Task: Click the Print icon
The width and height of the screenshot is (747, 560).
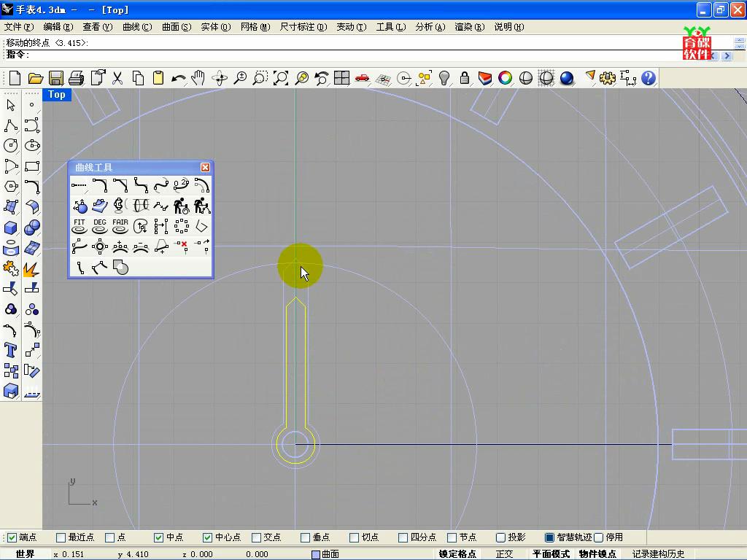Action: tap(76, 77)
